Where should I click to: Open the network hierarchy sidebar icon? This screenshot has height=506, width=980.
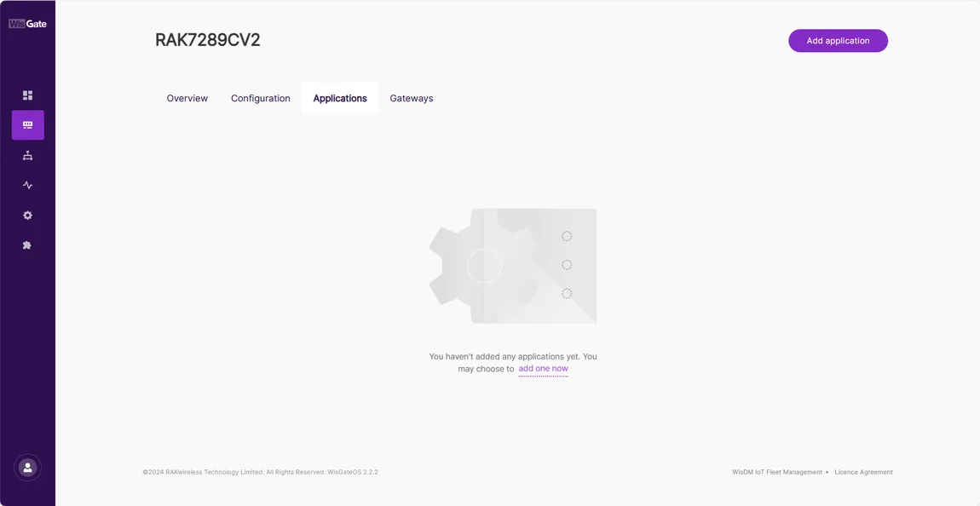[27, 156]
